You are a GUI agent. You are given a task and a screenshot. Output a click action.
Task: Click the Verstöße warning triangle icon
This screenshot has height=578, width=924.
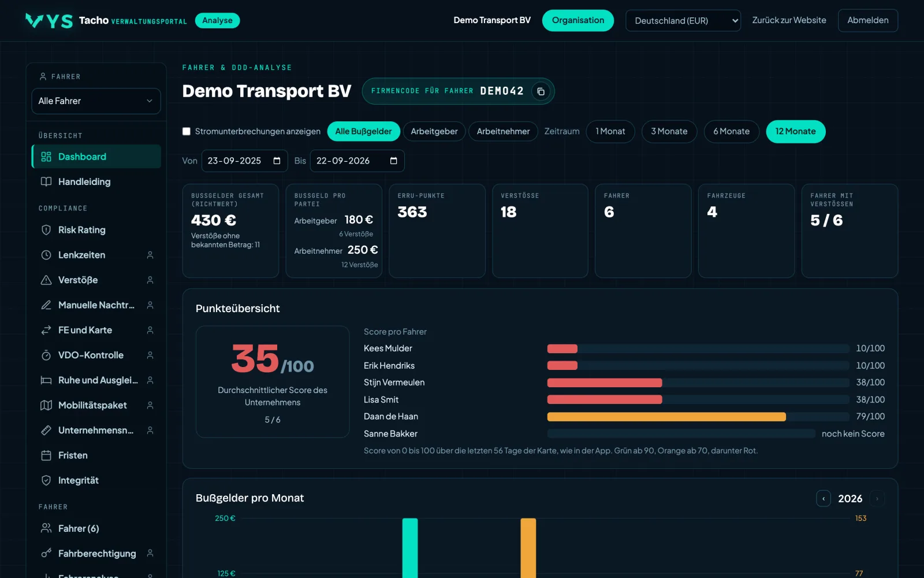pyautogui.click(x=46, y=280)
